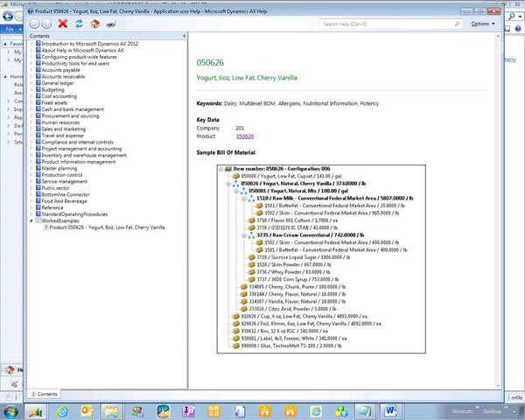This screenshot has width=525, height=420.
Task: Open Product 050626 Yogurt Cherry Vanilla topic
Action: pos(107,227)
